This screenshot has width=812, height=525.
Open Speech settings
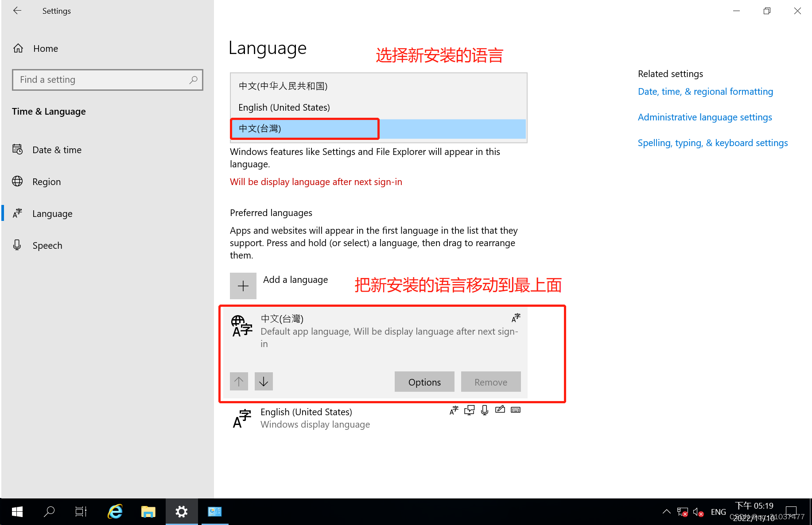tap(47, 245)
